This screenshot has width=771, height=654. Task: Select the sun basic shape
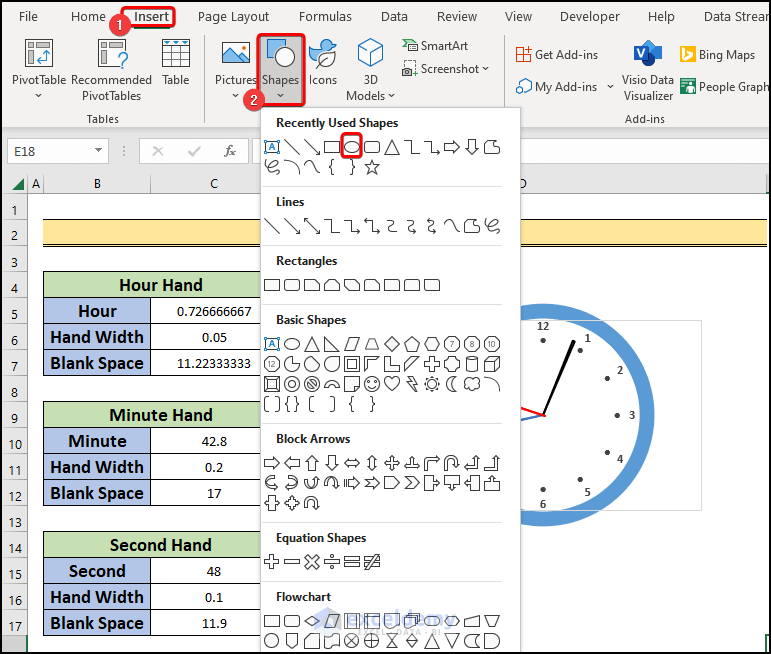click(432, 384)
